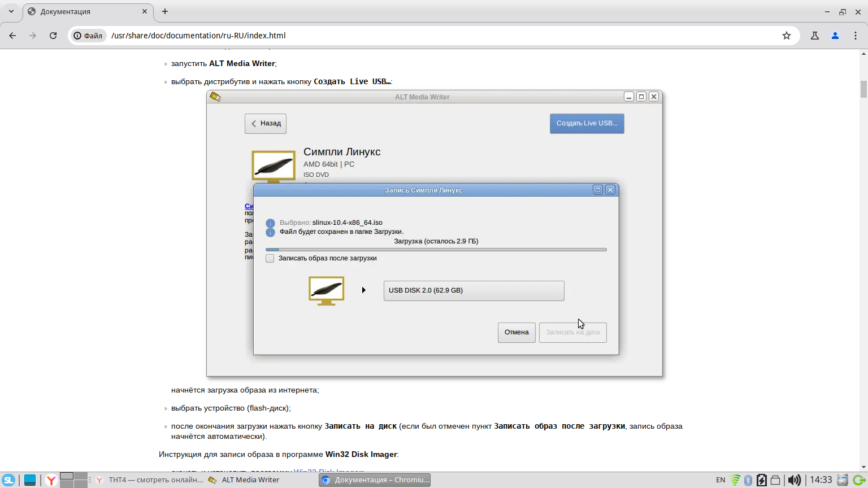Click the Симпли Линукс feather monitor thumbnail
This screenshot has width=868, height=488.
274,166
